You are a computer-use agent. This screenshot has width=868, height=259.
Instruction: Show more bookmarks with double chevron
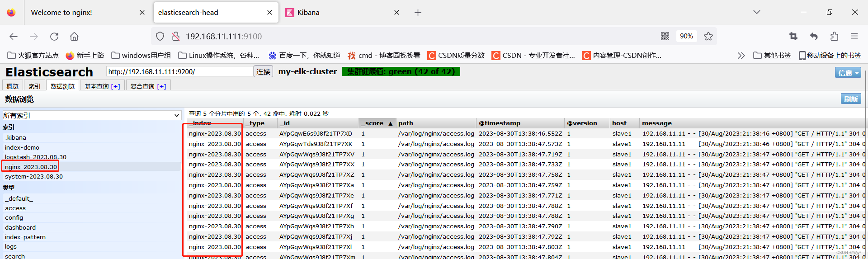[741, 56]
